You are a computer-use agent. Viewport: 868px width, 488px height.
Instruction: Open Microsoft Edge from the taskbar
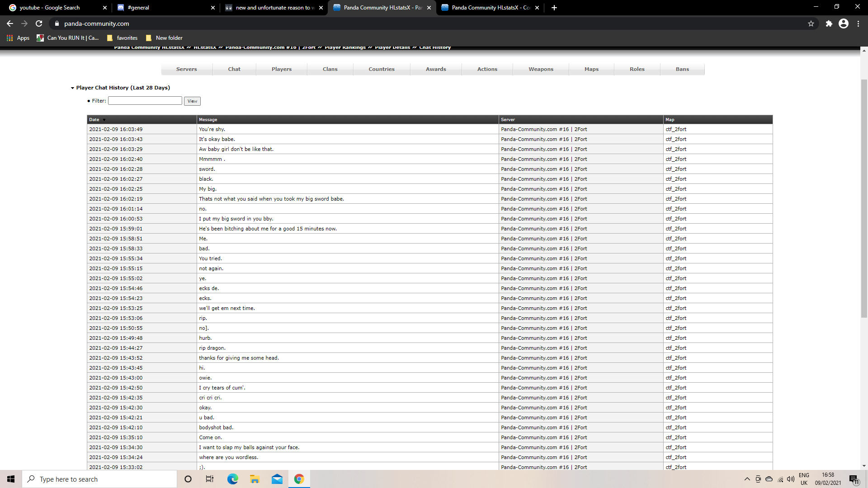click(232, 479)
